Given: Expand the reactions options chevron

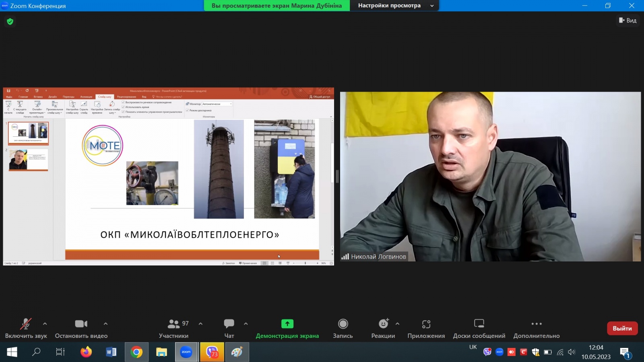Looking at the screenshot, I should [397, 324].
